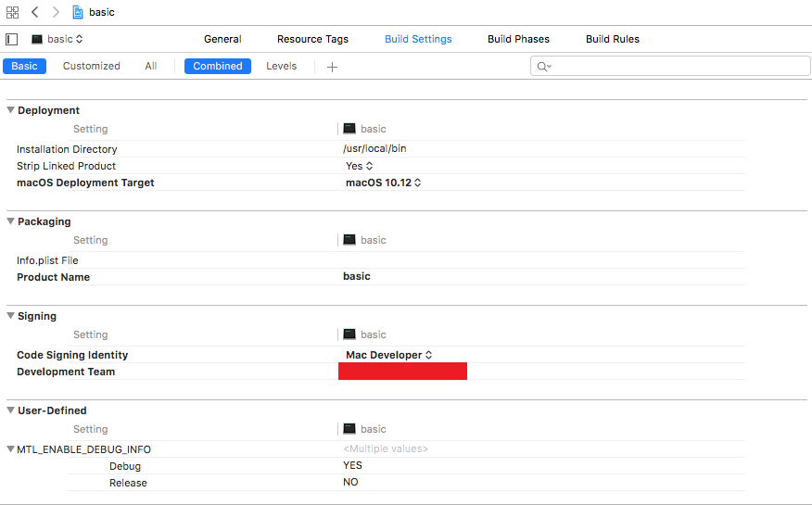Add build setting with plus button
This screenshot has height=505, width=812.
click(332, 67)
